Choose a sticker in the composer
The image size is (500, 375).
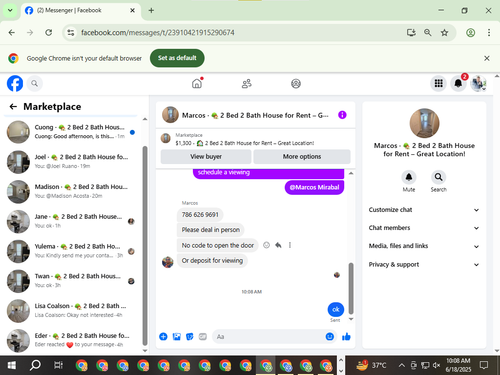[x=190, y=337]
